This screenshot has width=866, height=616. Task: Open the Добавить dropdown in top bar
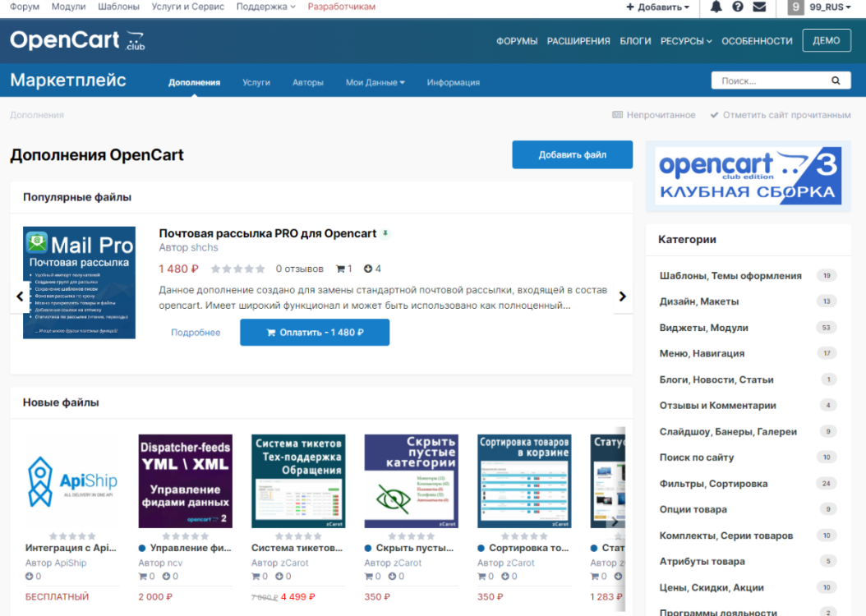(657, 7)
